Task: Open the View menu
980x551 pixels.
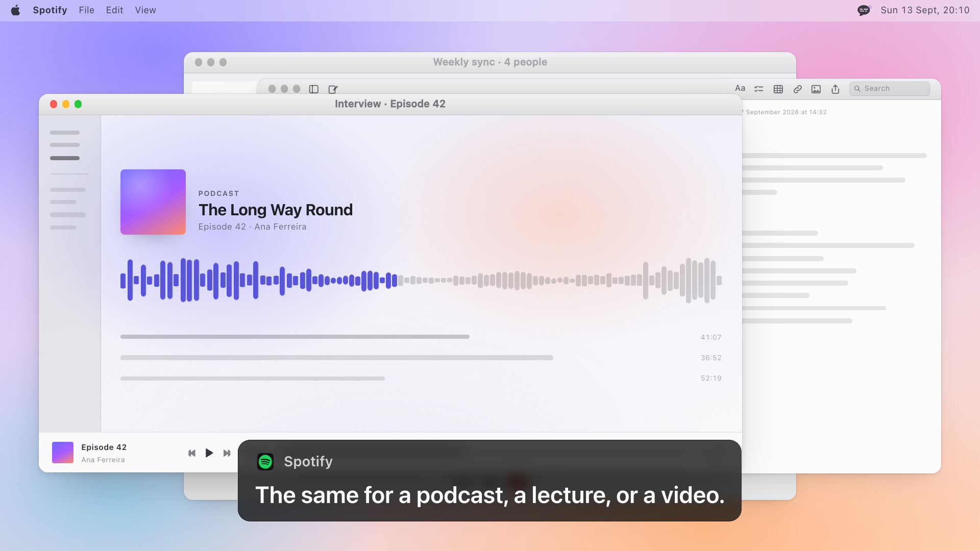Action: (145, 10)
